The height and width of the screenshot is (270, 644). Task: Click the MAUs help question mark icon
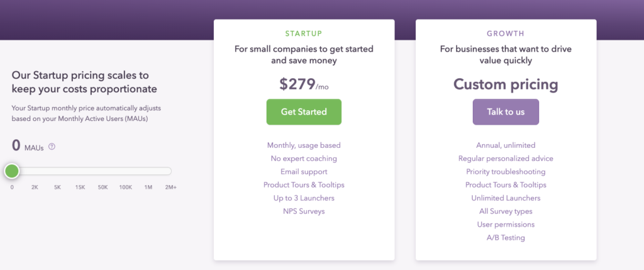click(x=52, y=147)
